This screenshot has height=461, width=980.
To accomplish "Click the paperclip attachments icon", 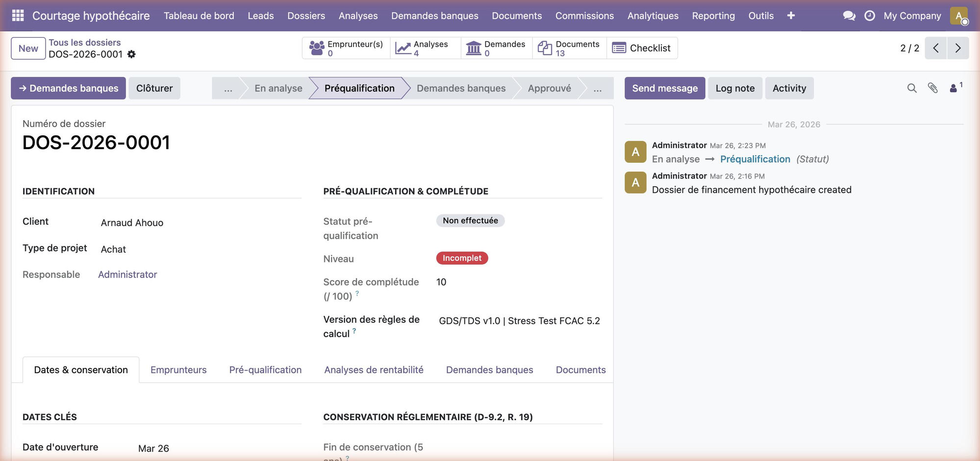I will [x=932, y=88].
